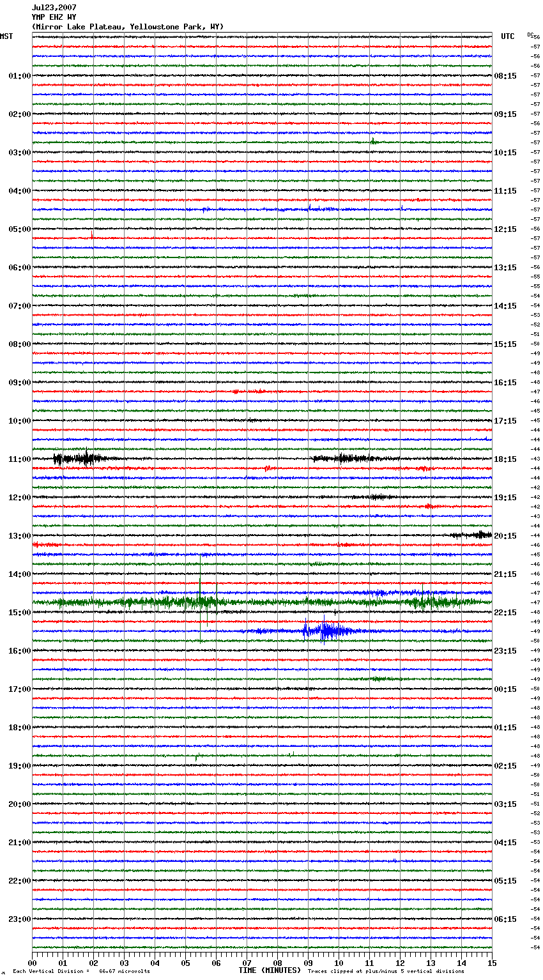
Task: Click the 22:15 UTC time label
Action: coord(505,613)
